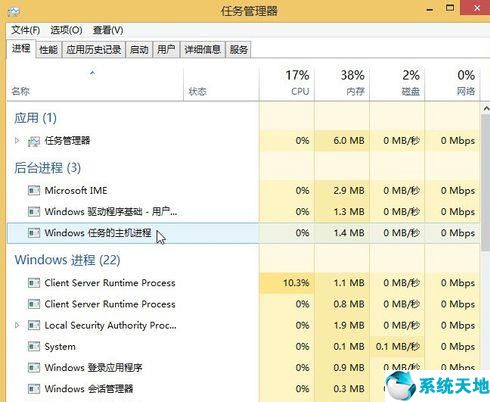Viewport: 490px width, 402px height.
Task: Minimize the Task Manager window
Action: coord(430,9)
